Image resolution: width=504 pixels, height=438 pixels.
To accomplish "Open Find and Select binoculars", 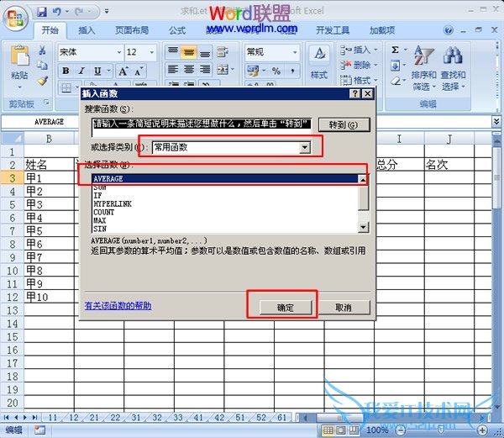I will point(454,68).
